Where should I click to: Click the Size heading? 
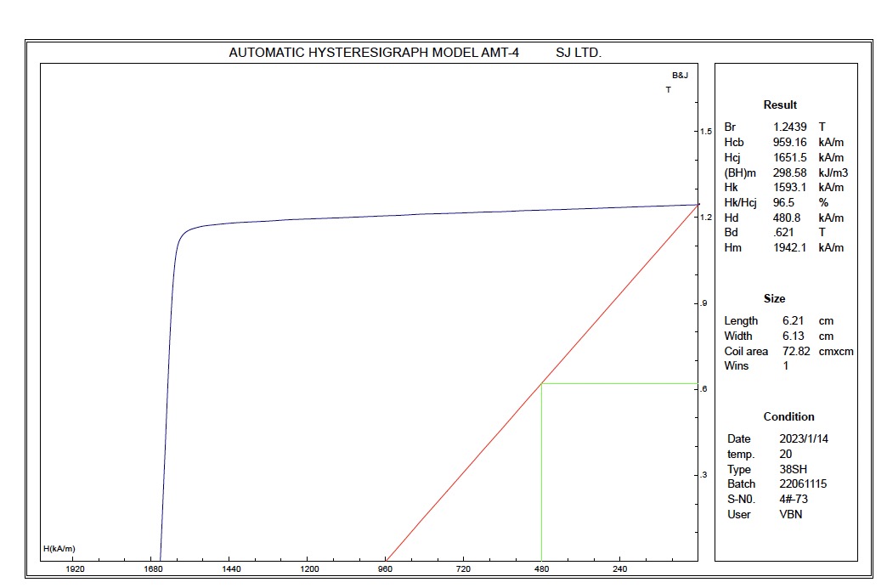tap(775, 298)
